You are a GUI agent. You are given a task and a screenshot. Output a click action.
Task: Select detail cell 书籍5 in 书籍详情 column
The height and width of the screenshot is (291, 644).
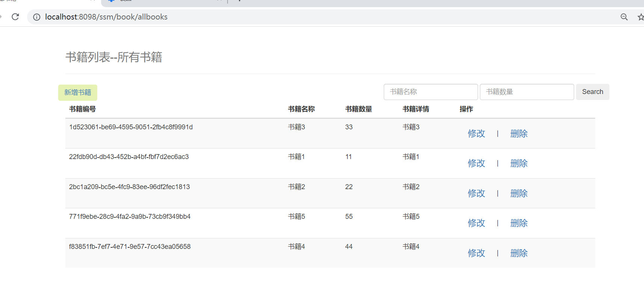coord(411,217)
